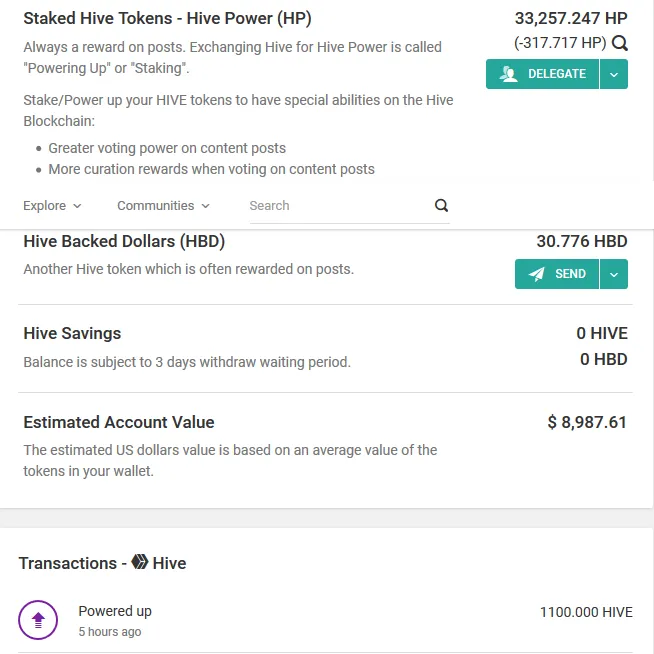The image size is (654, 654).
Task: Click the 0 HBD savings balance
Action: 604,359
